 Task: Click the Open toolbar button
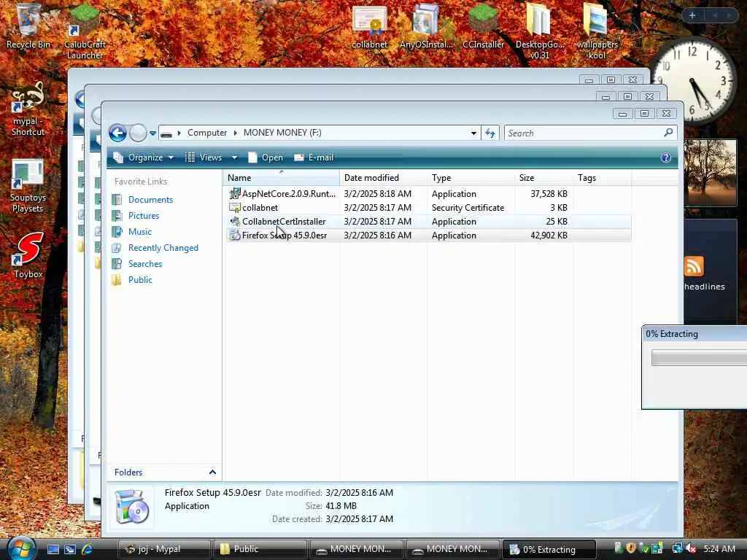266,157
